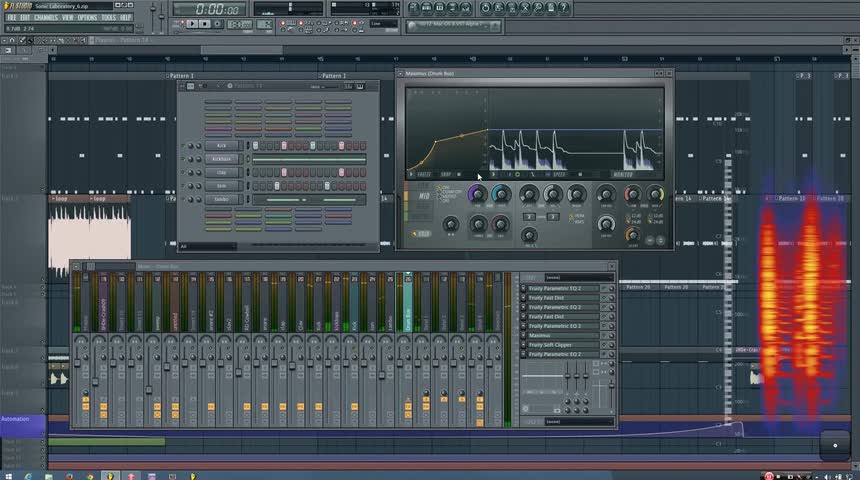The height and width of the screenshot is (480, 860).
Task: Click the Record button in the transport
Action: (x=219, y=24)
